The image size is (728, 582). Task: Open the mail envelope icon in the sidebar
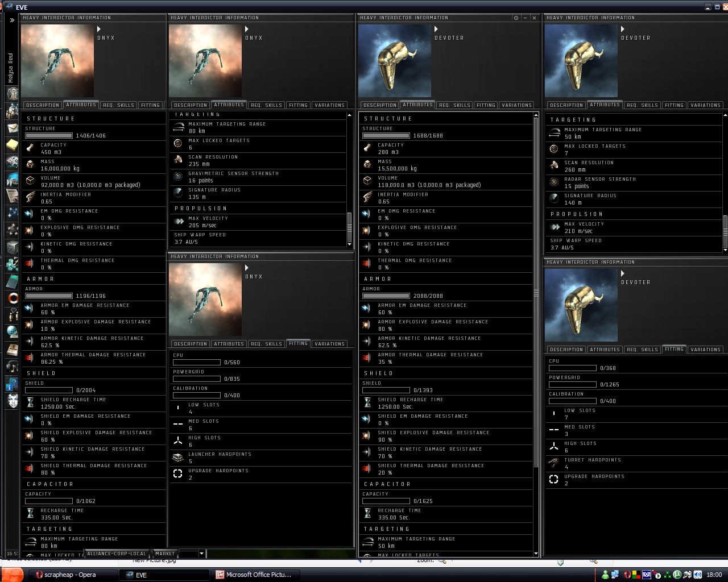click(x=13, y=128)
